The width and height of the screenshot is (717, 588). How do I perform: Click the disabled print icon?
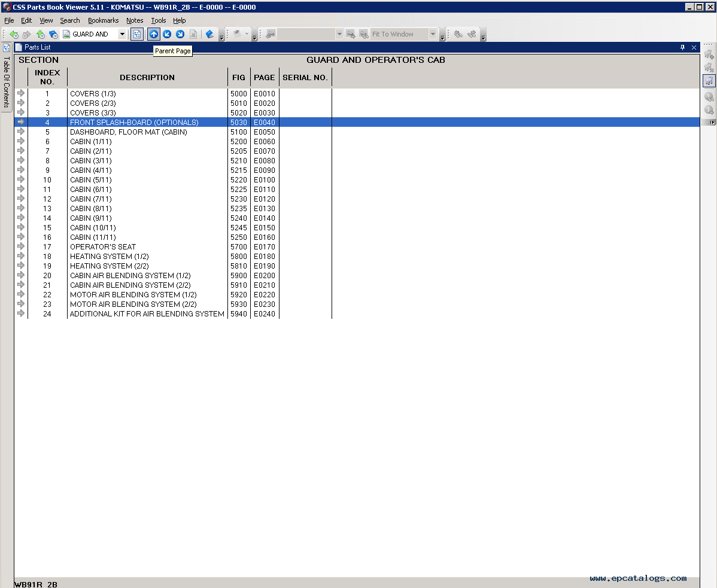[x=237, y=34]
